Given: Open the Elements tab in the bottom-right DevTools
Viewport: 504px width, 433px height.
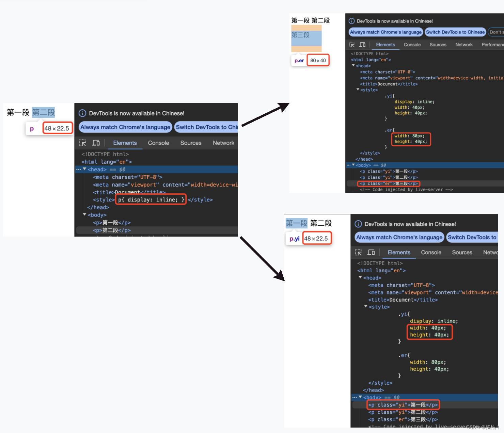Looking at the screenshot, I should pyautogui.click(x=399, y=252).
